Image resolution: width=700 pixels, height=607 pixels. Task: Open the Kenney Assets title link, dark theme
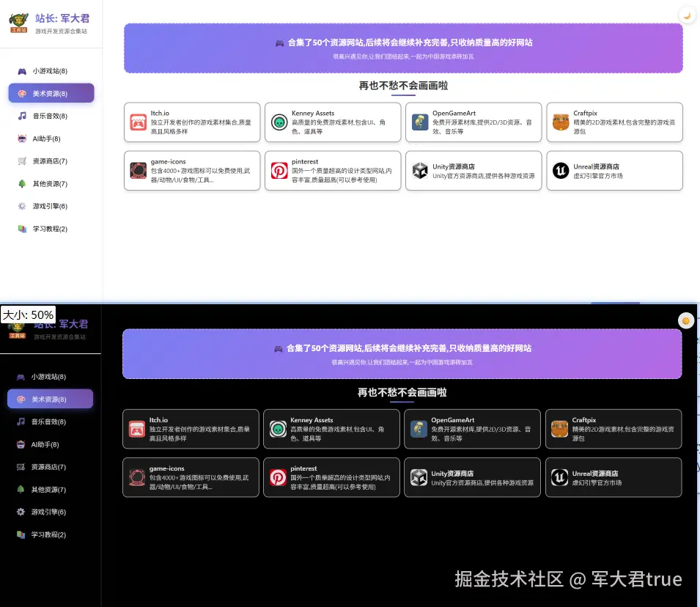pos(312,420)
